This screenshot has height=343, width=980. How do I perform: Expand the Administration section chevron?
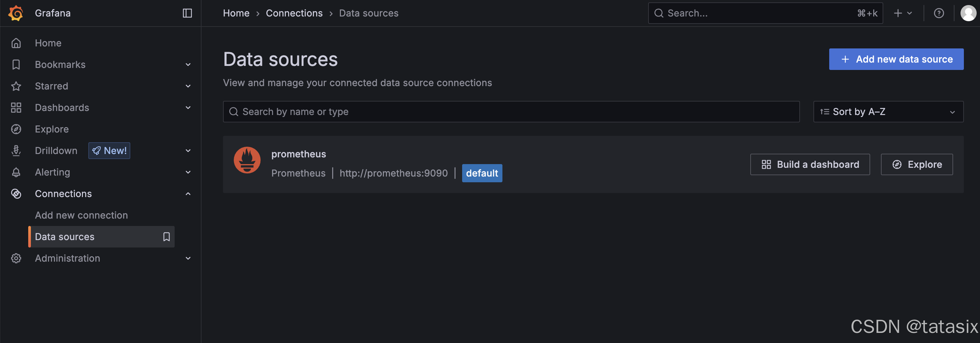[188, 258]
